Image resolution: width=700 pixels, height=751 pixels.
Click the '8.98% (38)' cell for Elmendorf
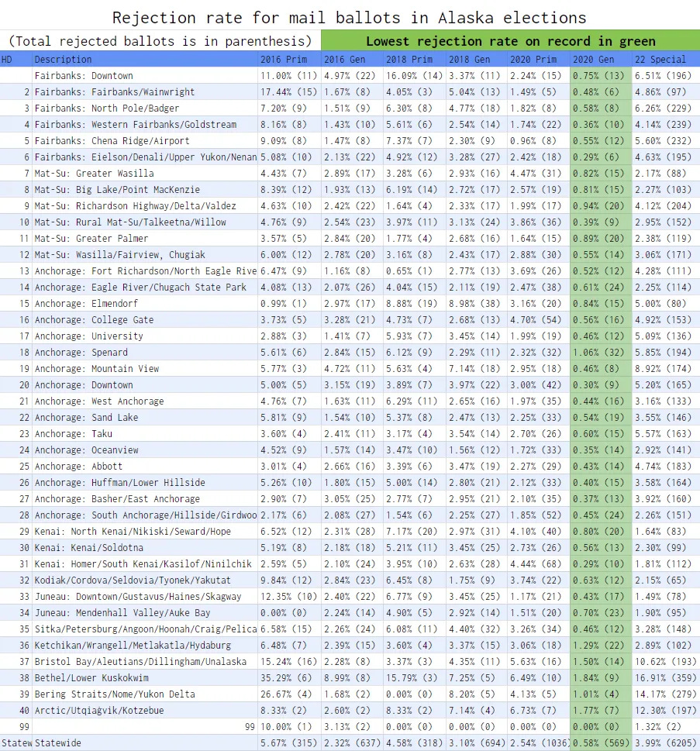[476, 304]
